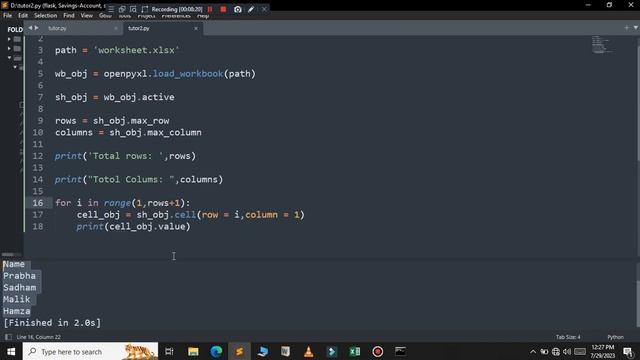640x360 pixels.
Task: Open the recorder toolbar hamburger menu
Action: pyautogui.click(x=111, y=9)
